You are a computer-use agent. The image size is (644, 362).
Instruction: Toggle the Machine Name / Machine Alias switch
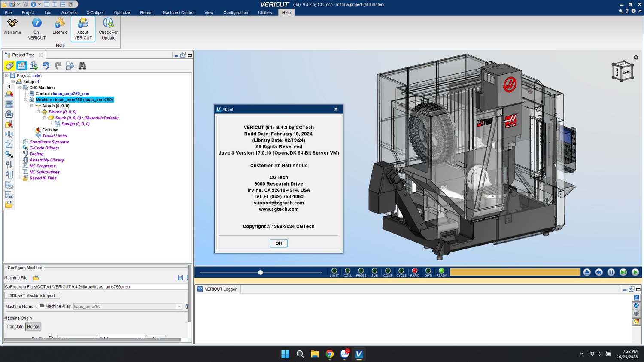pos(40,306)
